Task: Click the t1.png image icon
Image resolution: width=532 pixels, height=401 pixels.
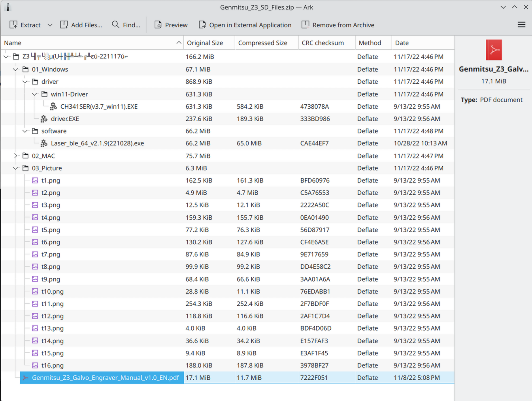Action: click(35, 181)
